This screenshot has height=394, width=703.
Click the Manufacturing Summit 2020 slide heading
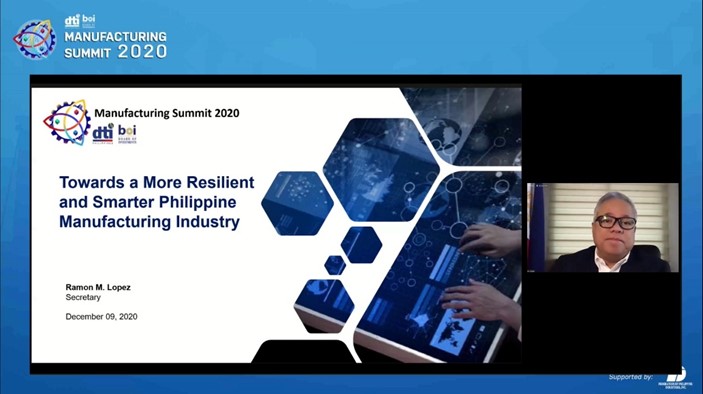tap(166, 113)
